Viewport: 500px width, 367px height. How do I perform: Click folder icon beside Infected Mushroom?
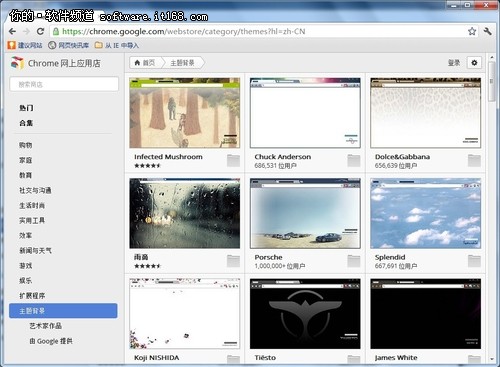tap(233, 160)
